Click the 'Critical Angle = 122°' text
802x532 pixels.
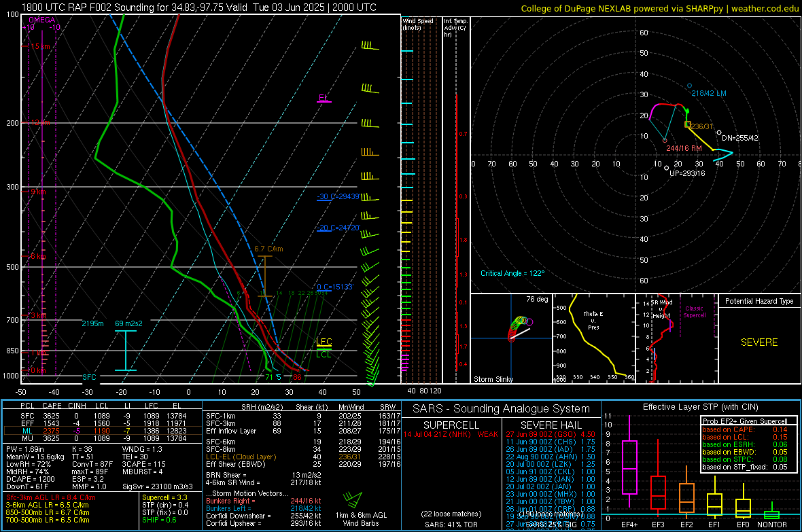pos(512,273)
